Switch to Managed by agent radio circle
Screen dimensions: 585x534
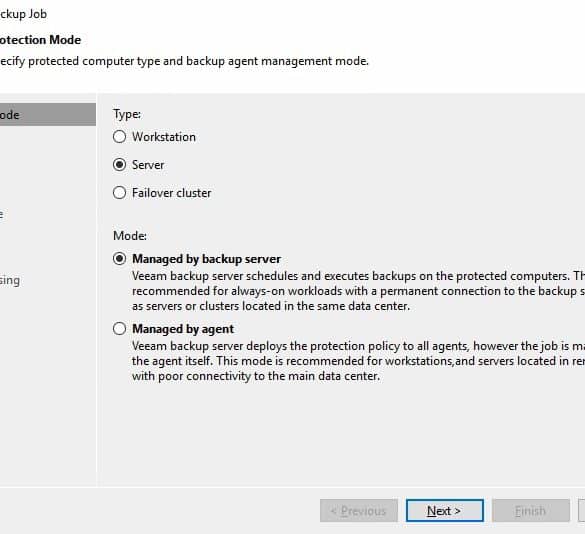pos(119,328)
